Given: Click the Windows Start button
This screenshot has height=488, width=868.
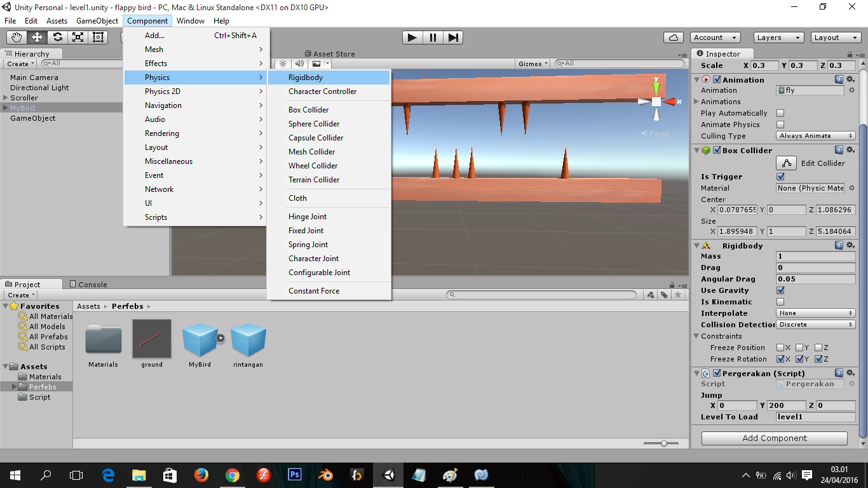Looking at the screenshot, I should click(15, 475).
